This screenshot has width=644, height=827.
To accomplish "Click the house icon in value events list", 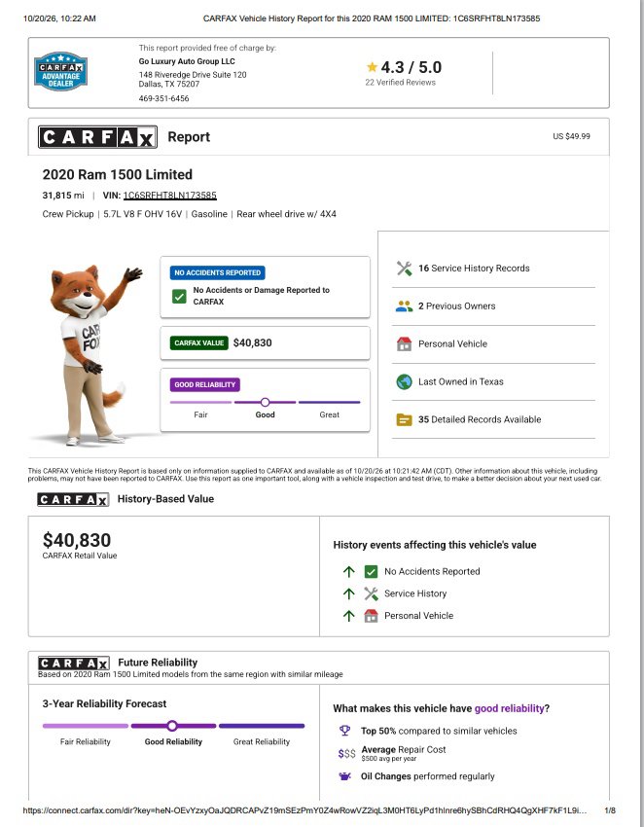I will [x=371, y=616].
